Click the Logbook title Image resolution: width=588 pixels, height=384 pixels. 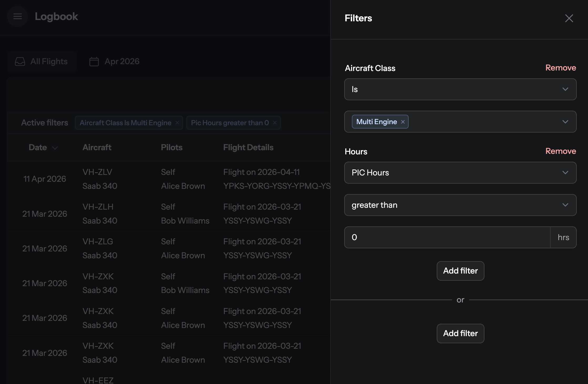[x=57, y=16]
